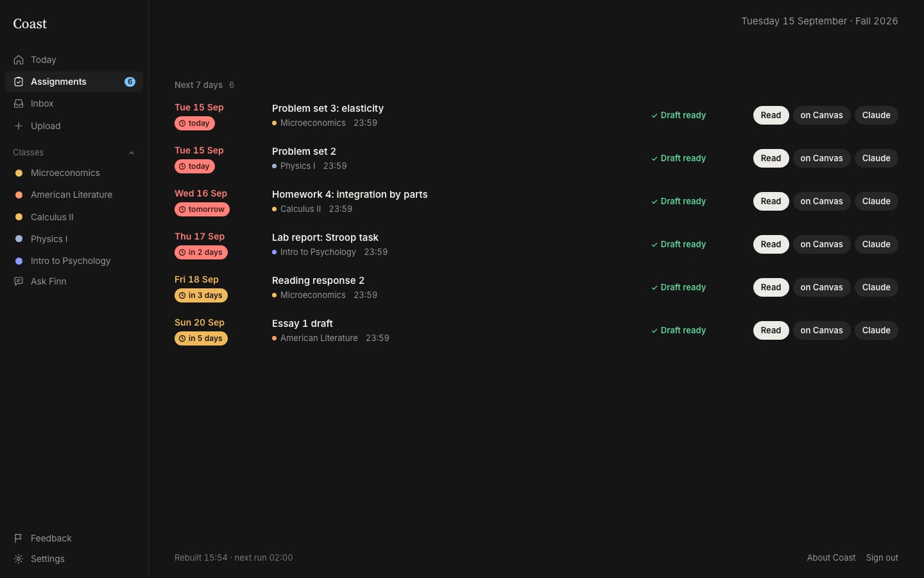
Task: Open Lab report: Stroop task on Canvas
Action: 821,245
